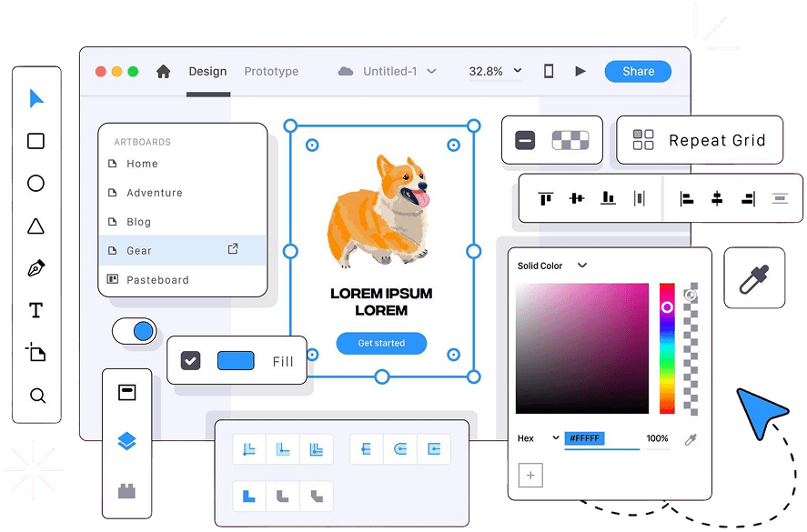Switch to the Prototype tab
Screen dimensions: 807x532
(271, 71)
